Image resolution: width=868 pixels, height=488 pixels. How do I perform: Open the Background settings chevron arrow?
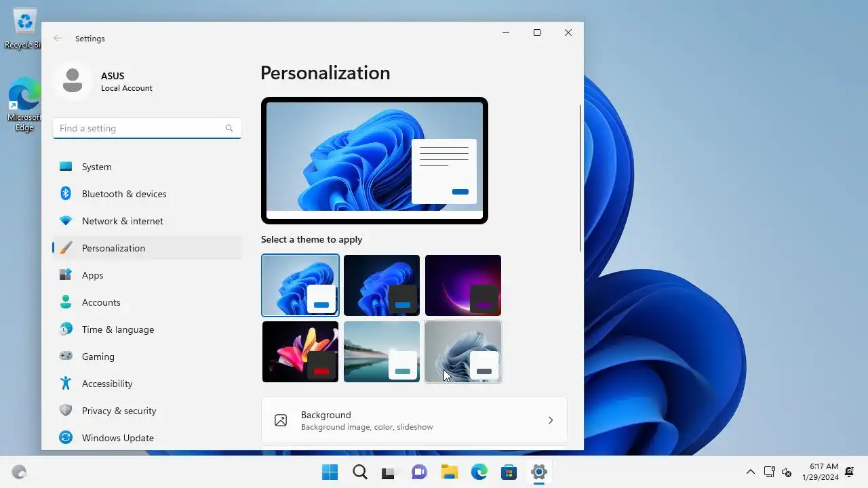coord(551,420)
